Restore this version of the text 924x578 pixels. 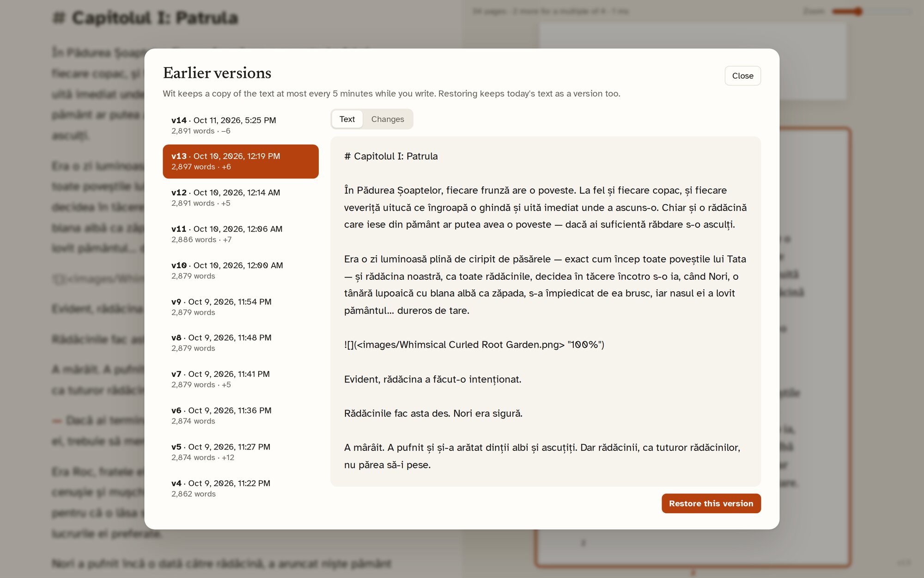[x=711, y=504]
